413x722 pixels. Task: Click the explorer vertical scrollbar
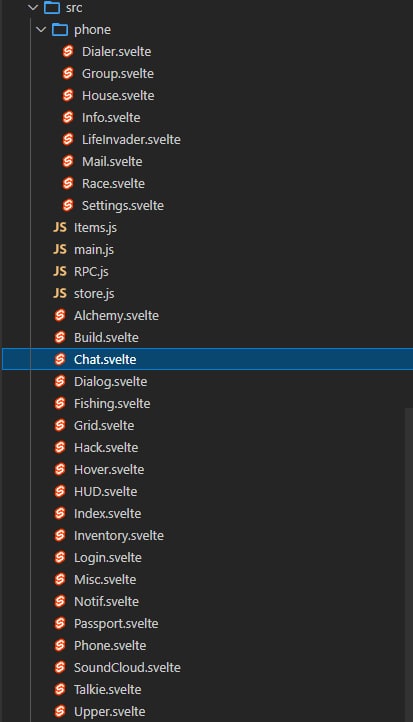(409, 565)
